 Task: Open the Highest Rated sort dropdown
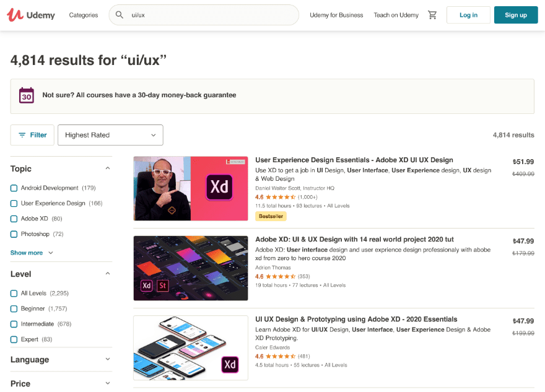(110, 134)
